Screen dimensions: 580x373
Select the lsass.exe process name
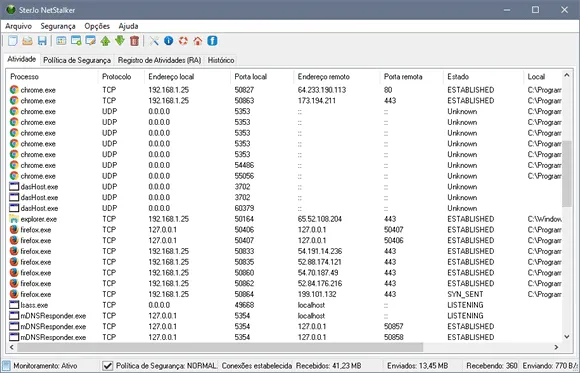pos(34,305)
